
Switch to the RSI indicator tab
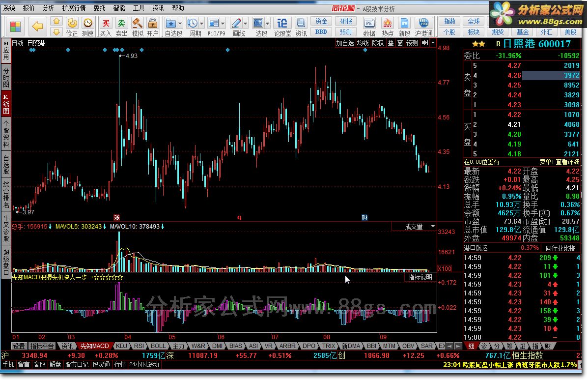(139, 346)
